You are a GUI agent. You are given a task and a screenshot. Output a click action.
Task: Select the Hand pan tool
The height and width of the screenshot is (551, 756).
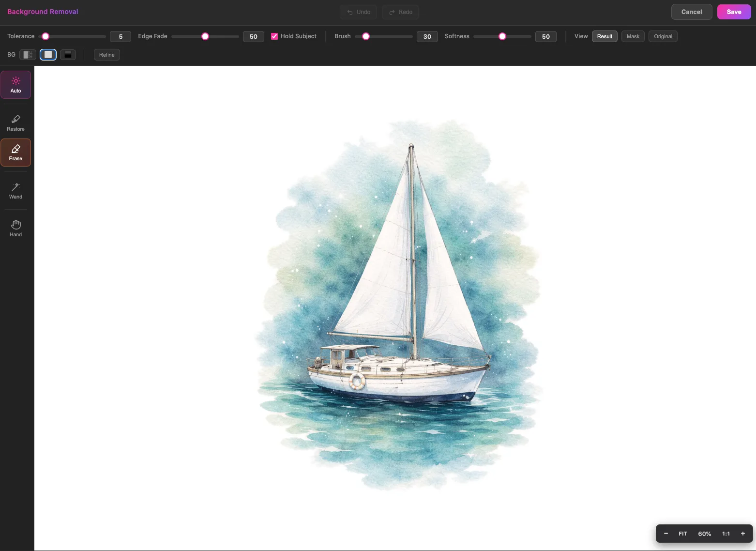click(x=15, y=229)
